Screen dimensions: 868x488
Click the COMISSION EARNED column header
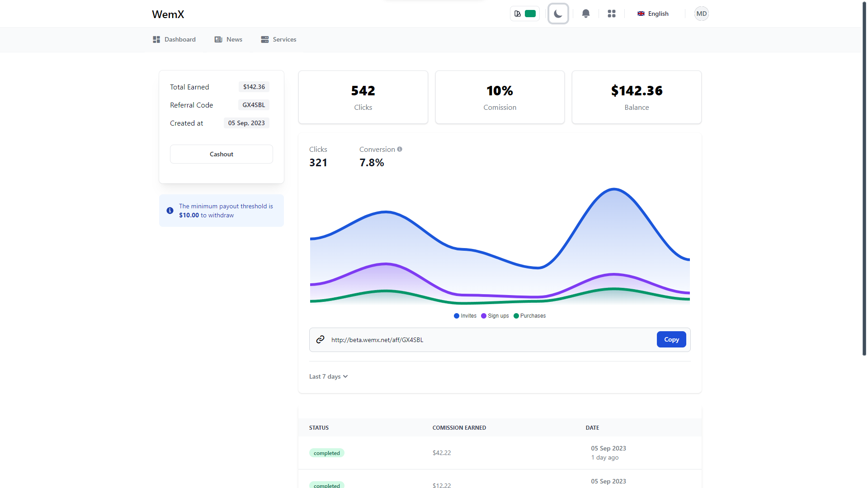click(x=459, y=427)
